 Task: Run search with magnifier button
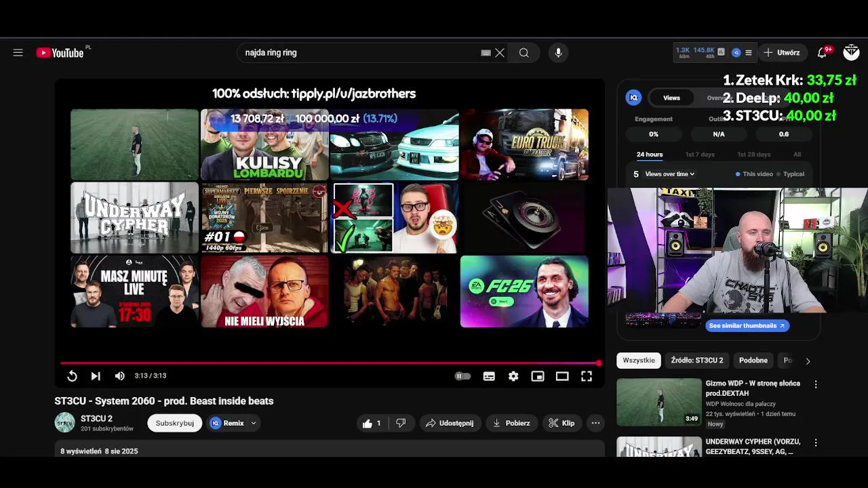(x=524, y=53)
